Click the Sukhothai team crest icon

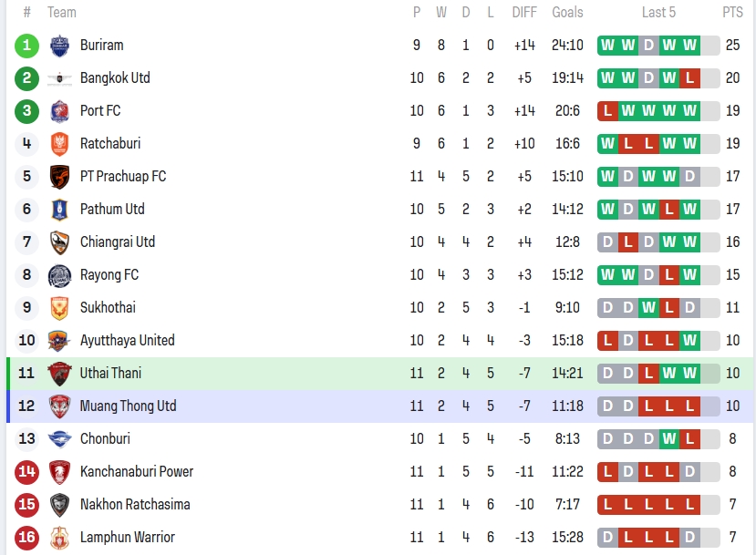pyautogui.click(x=60, y=308)
